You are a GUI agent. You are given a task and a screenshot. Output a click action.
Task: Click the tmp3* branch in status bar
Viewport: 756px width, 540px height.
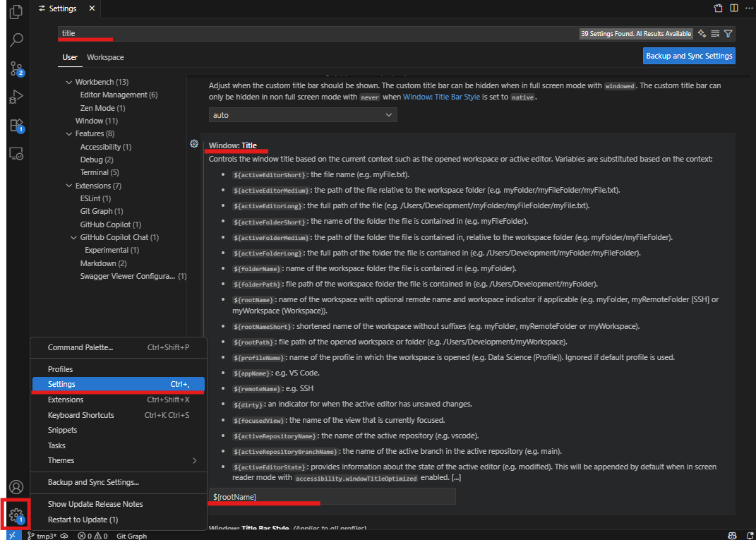[42, 536]
